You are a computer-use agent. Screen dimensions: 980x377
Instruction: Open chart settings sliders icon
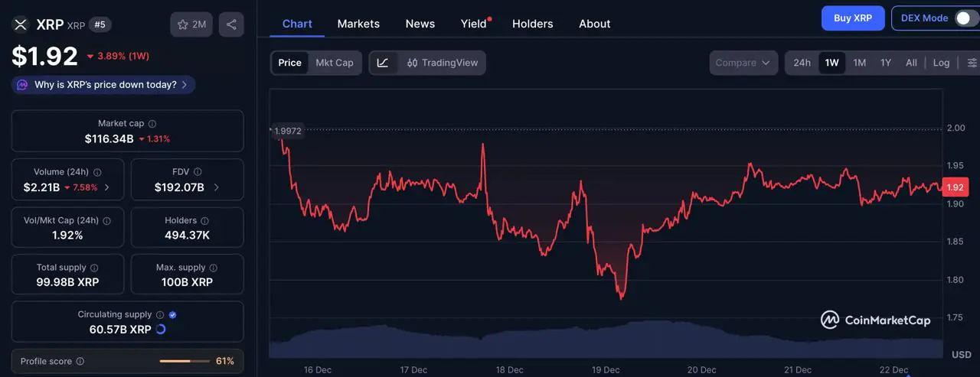(972, 63)
